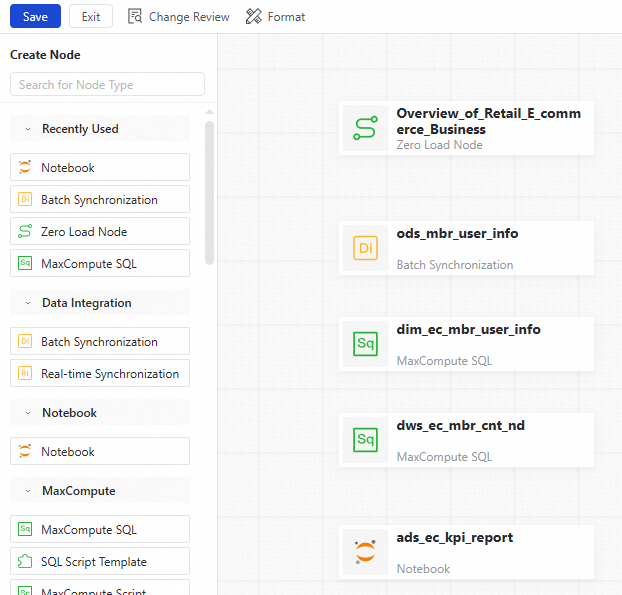This screenshot has height=595, width=622.
Task: Focus the Search for Node Type field
Action: pyautogui.click(x=107, y=85)
